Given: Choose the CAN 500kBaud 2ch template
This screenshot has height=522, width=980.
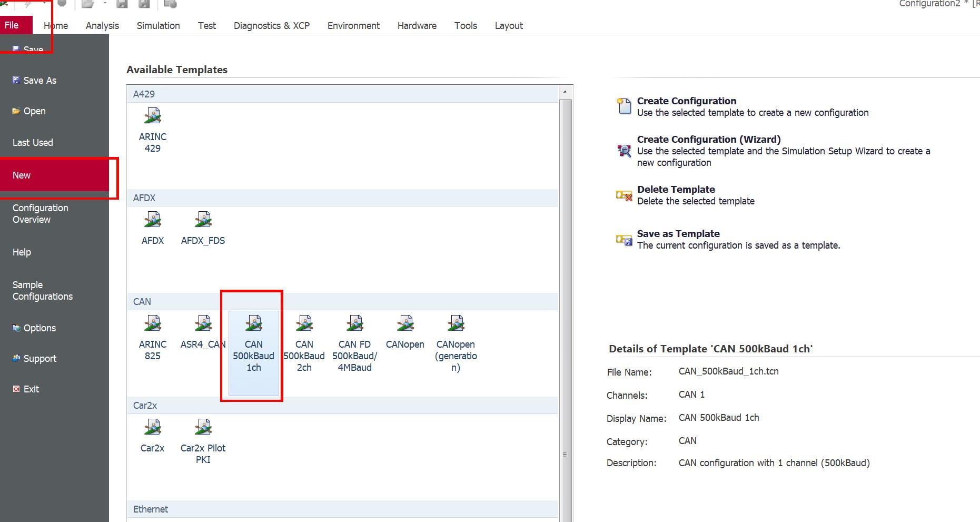Looking at the screenshot, I should pyautogui.click(x=304, y=342).
